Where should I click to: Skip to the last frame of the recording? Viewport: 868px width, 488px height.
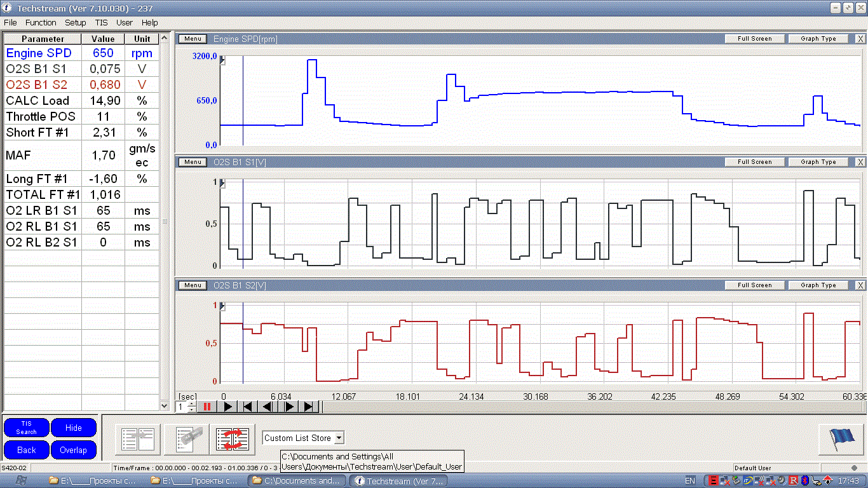click(x=309, y=407)
